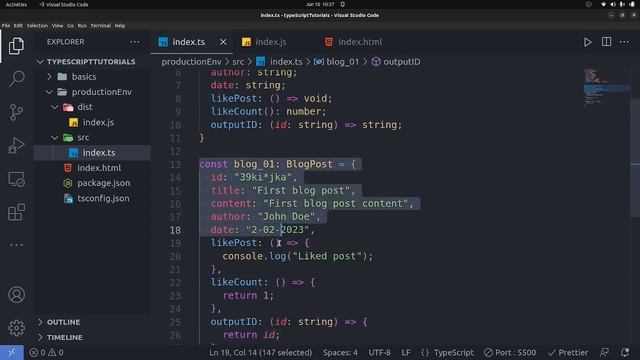This screenshot has width=640, height=360.
Task: Change indentation Spaces: 4
Action: pyautogui.click(x=340, y=352)
